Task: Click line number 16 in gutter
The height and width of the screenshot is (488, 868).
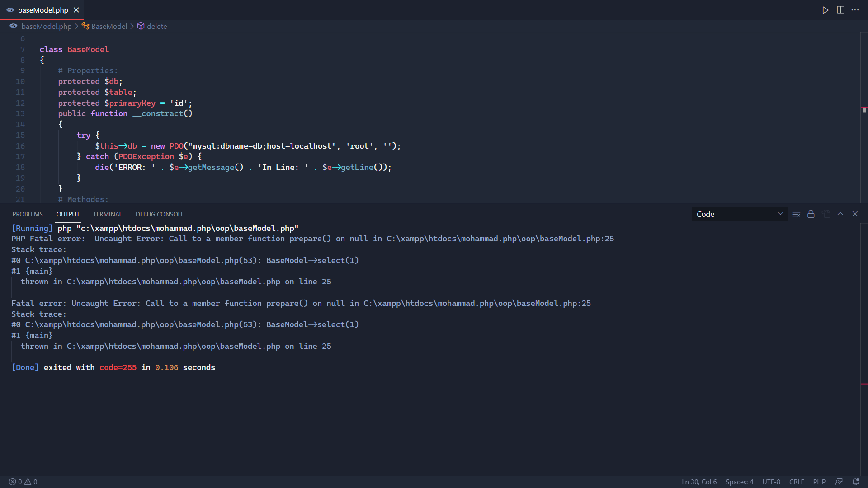Action: click(20, 146)
